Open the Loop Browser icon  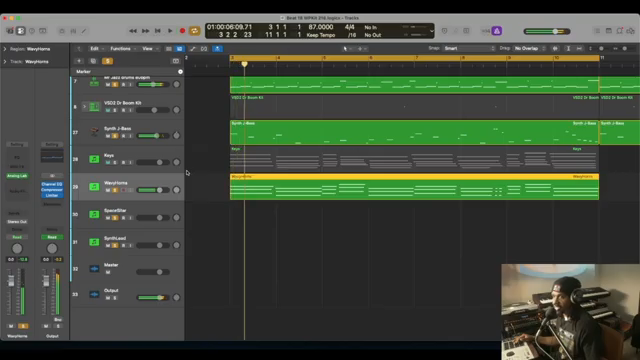(x=620, y=31)
